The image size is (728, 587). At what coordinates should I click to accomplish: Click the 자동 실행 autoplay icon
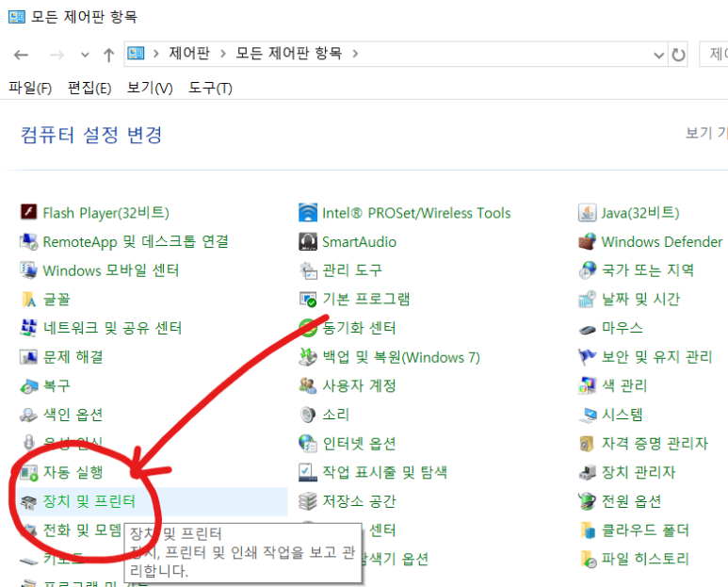click(x=29, y=473)
